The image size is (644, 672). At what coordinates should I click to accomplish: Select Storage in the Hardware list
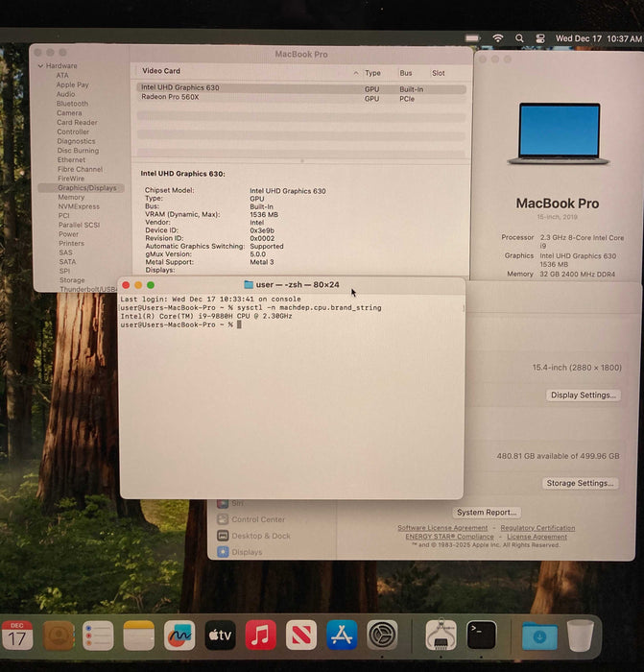pyautogui.click(x=72, y=280)
